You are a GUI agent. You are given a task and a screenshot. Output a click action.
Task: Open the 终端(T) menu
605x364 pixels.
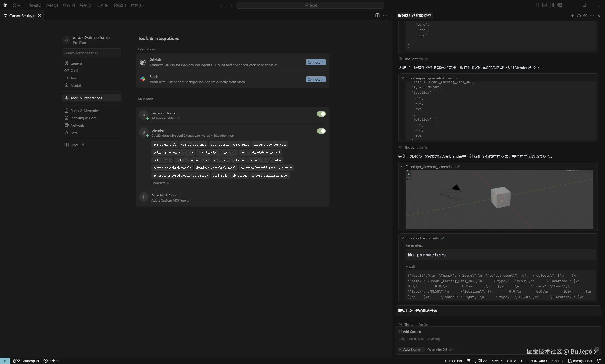[120, 5]
